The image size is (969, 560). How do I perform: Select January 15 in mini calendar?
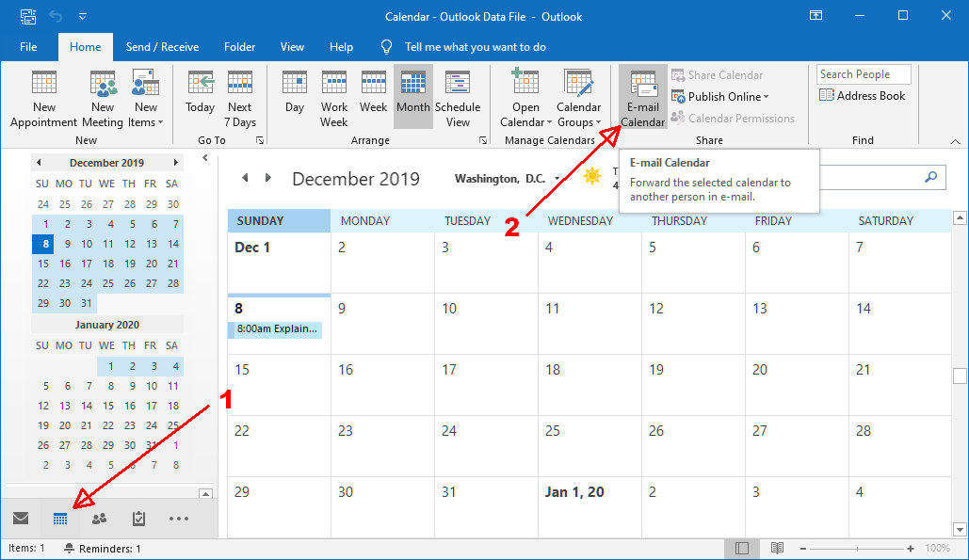(x=108, y=406)
